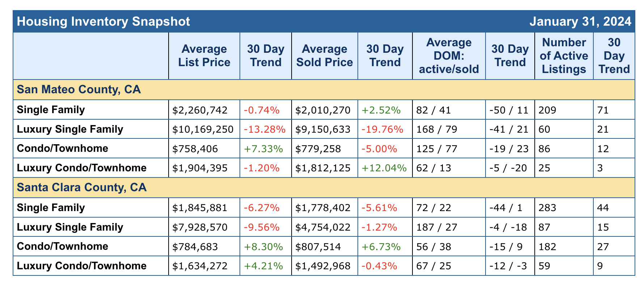Screen dimensions: 644x287
Task: Select the Average List Price column header
Action: point(204,56)
